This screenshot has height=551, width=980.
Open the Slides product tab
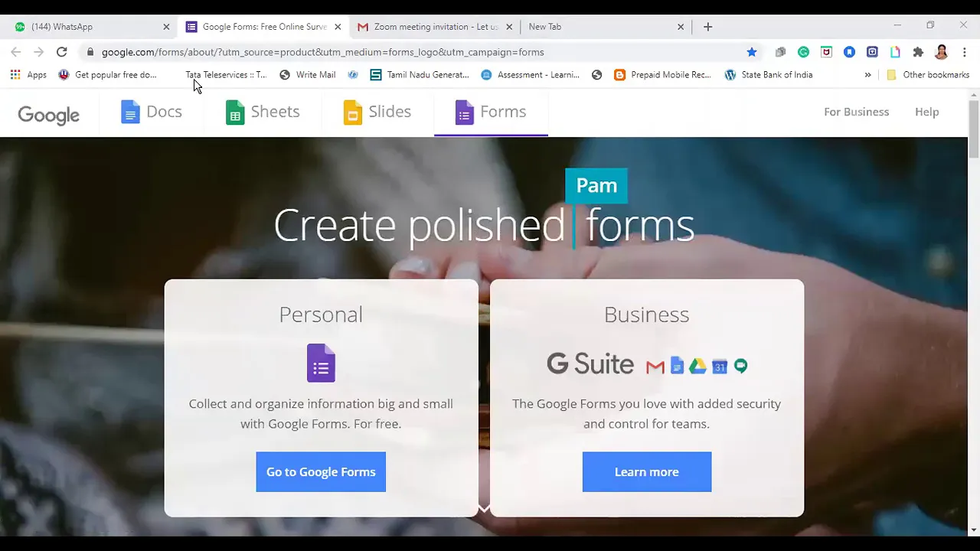(x=377, y=112)
